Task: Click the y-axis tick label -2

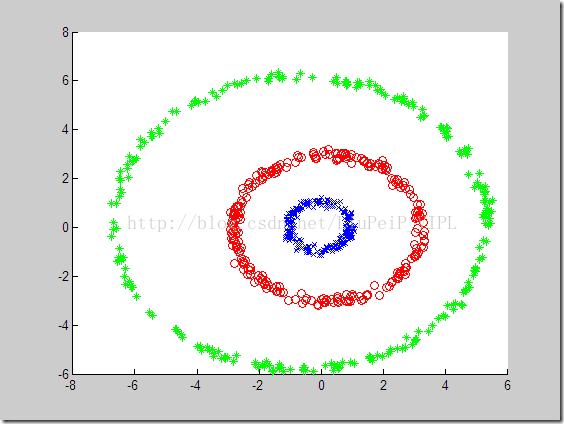Action: [63, 277]
